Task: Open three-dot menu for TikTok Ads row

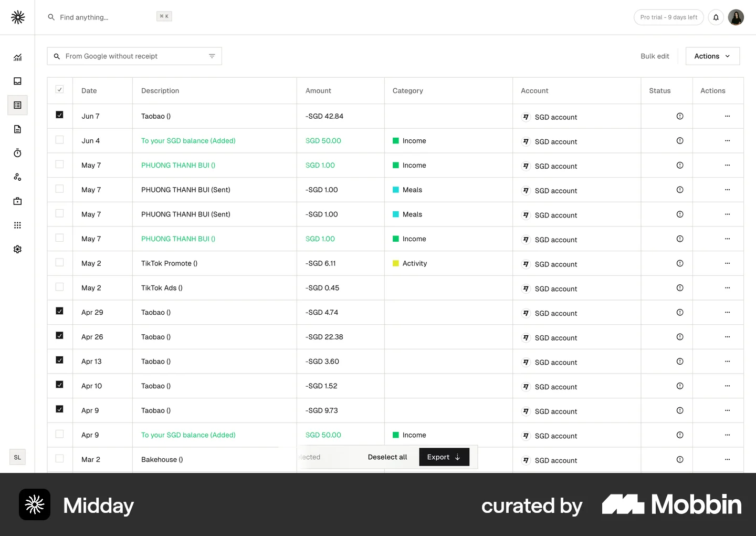Action: (x=727, y=288)
